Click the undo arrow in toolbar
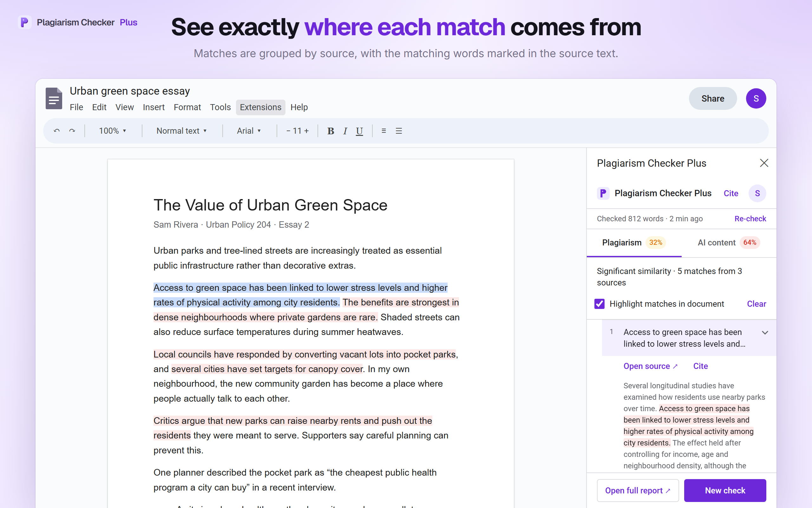 point(57,131)
